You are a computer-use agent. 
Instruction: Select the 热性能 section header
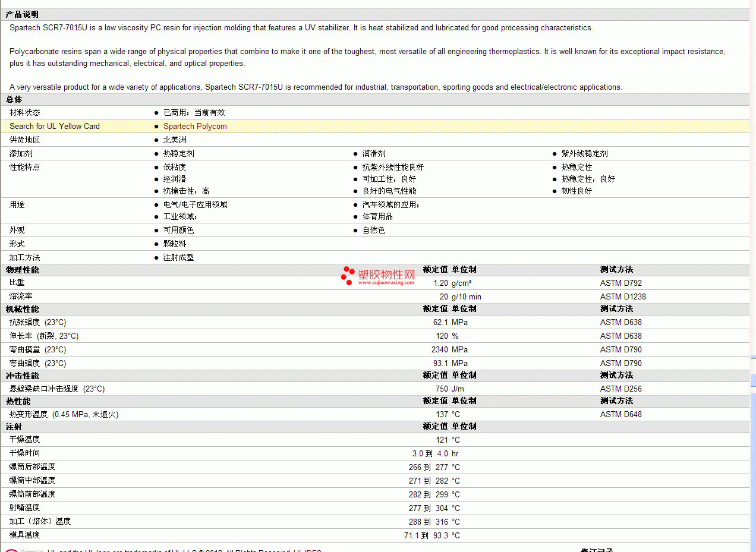[18, 401]
